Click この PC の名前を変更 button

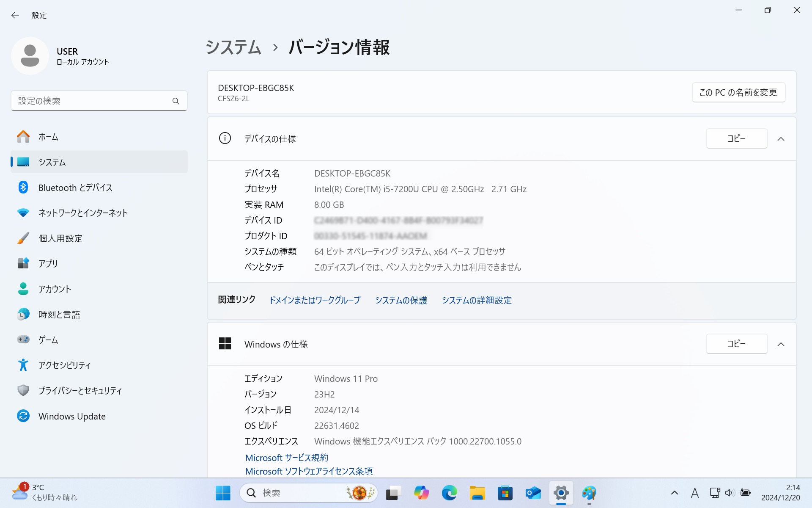(738, 92)
